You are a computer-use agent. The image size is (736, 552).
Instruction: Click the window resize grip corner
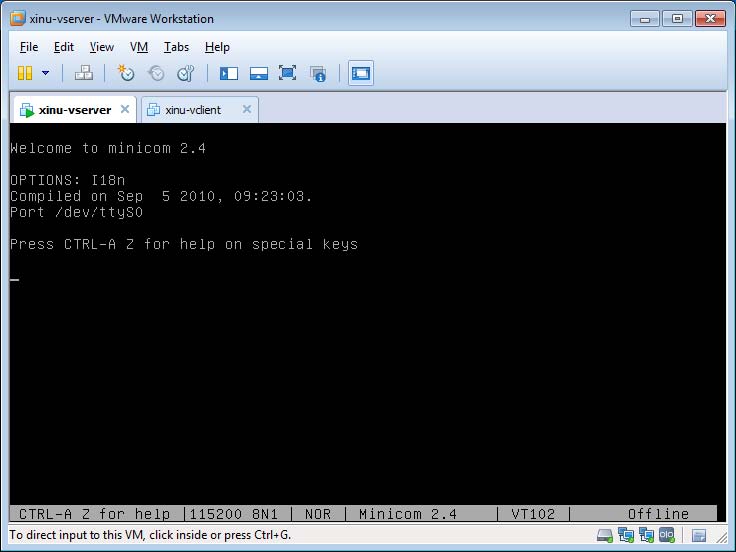(721, 536)
